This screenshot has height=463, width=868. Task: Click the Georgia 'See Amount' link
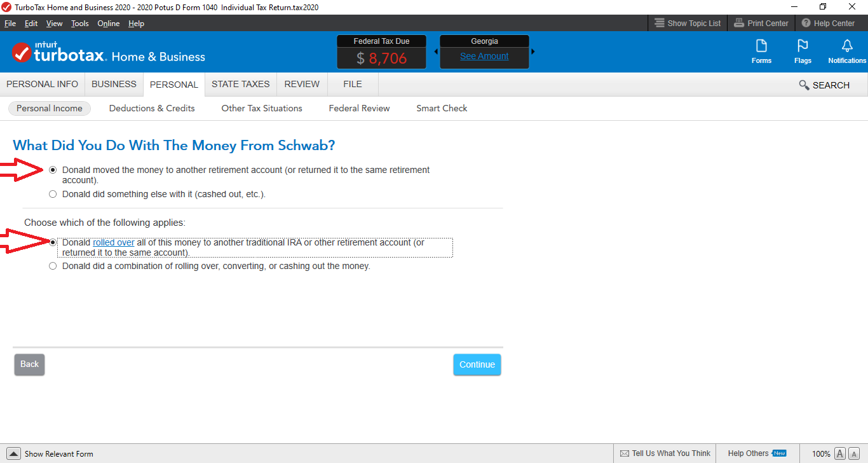coord(484,56)
